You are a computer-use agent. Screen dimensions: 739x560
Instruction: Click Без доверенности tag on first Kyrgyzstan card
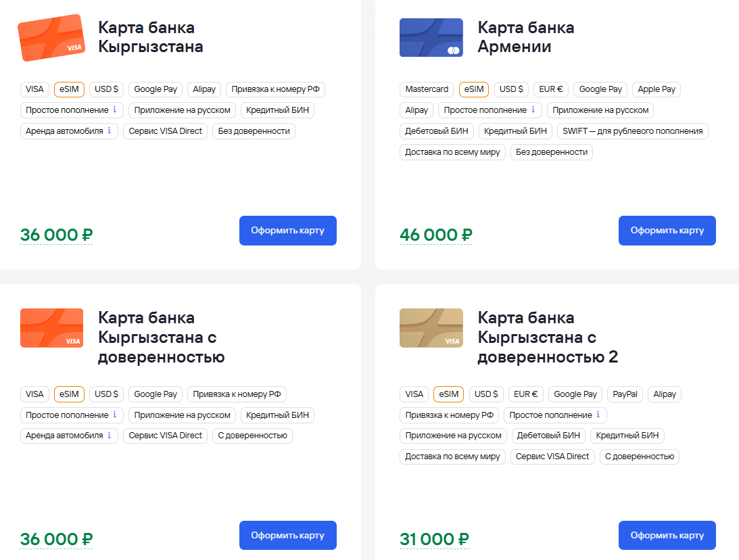(x=254, y=131)
